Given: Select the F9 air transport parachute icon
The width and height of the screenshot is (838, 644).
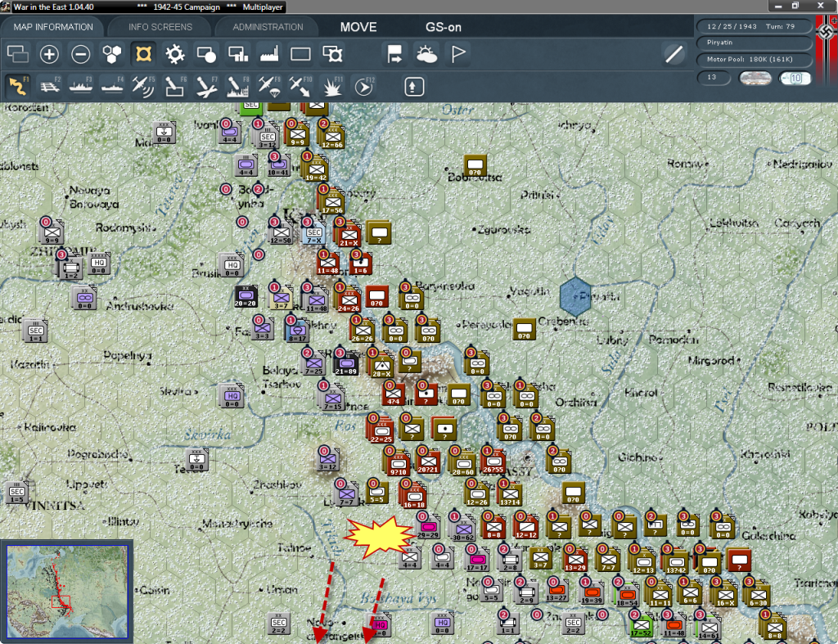Looking at the screenshot, I should coord(269,86).
